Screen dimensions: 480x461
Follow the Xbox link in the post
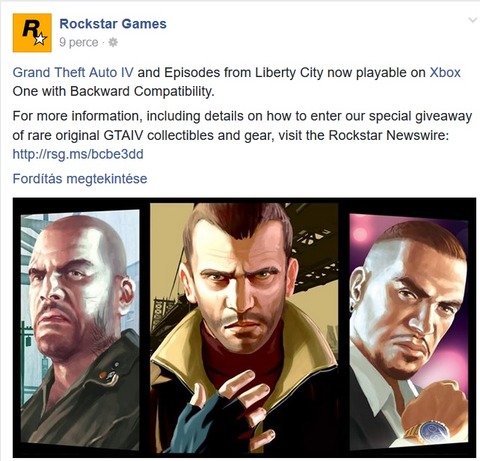(445, 72)
